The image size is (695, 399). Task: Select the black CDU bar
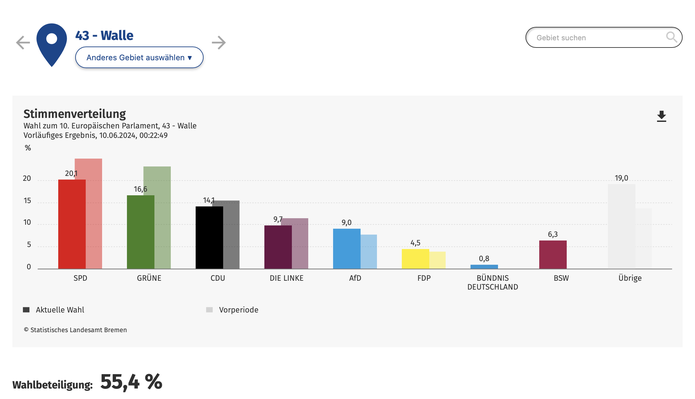click(209, 237)
